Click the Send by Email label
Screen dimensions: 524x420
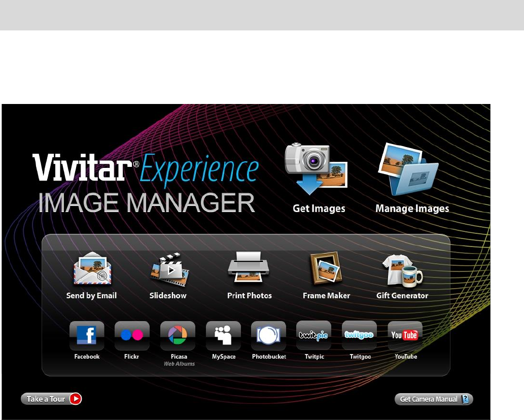[x=91, y=296]
